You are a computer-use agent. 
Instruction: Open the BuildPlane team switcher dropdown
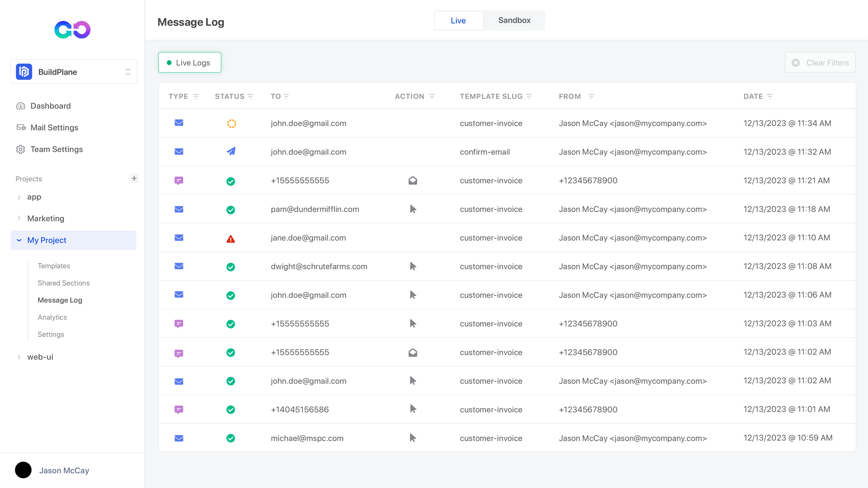[x=74, y=72]
